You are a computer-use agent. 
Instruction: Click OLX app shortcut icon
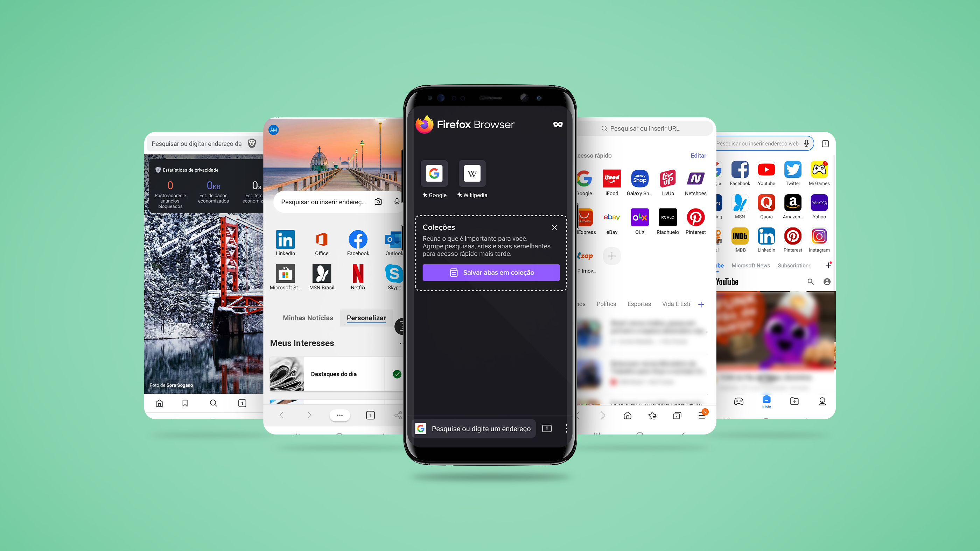(639, 217)
